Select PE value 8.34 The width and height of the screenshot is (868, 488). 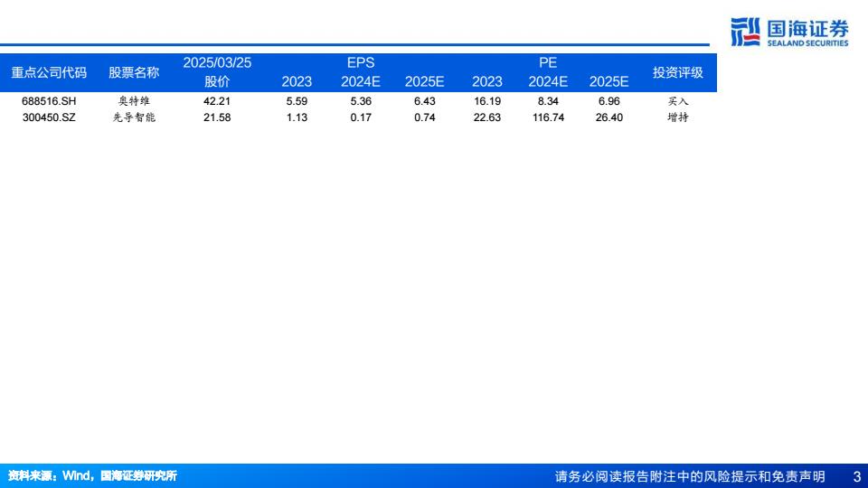tap(548, 101)
